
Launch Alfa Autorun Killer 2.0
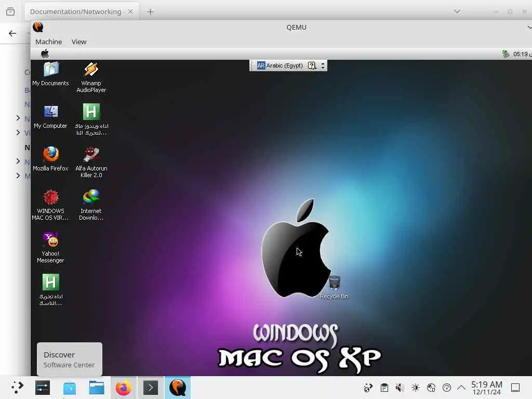pos(91,162)
